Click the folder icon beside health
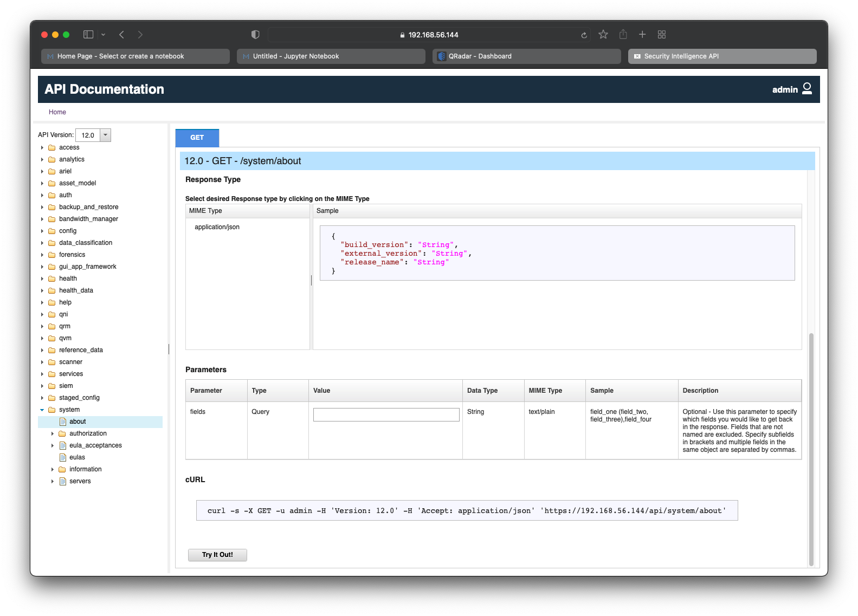Image resolution: width=858 pixels, height=616 pixels. [52, 278]
